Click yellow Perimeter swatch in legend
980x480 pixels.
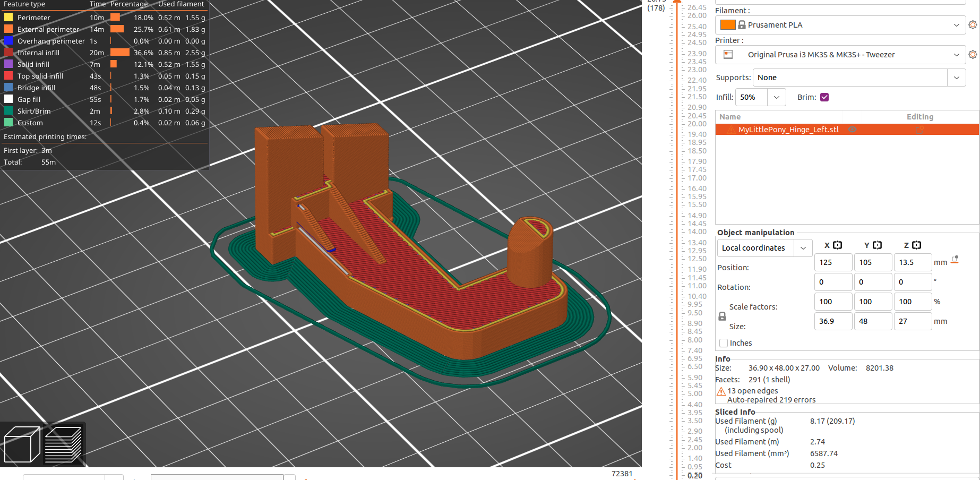(x=8, y=18)
